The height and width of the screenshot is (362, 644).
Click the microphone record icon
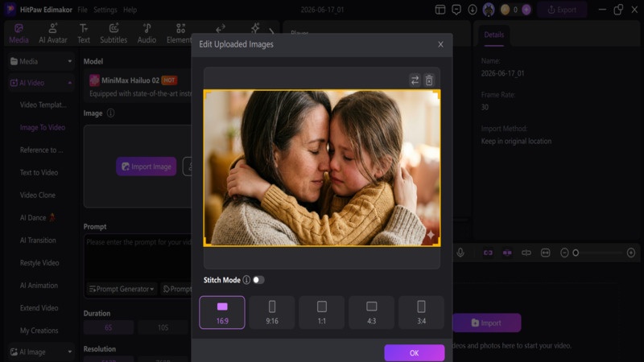[x=460, y=253]
